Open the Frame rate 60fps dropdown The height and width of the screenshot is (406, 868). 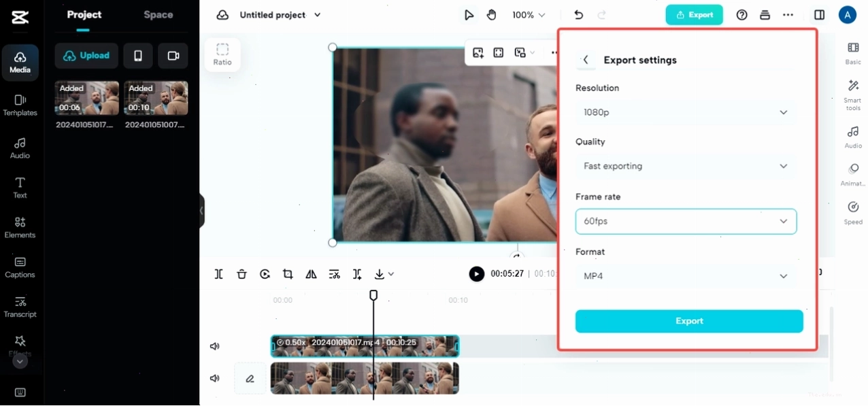coord(686,221)
